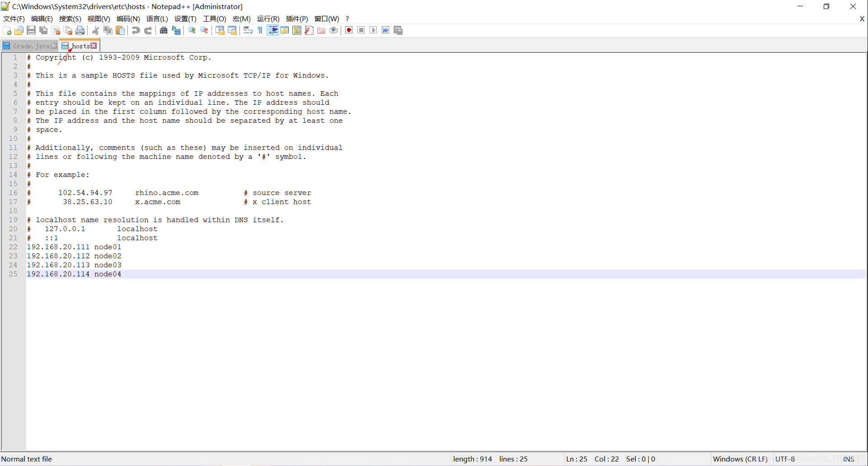Viewport: 868px width, 466px height.
Task: Show all characters with the pilcrow icon
Action: 260,30
